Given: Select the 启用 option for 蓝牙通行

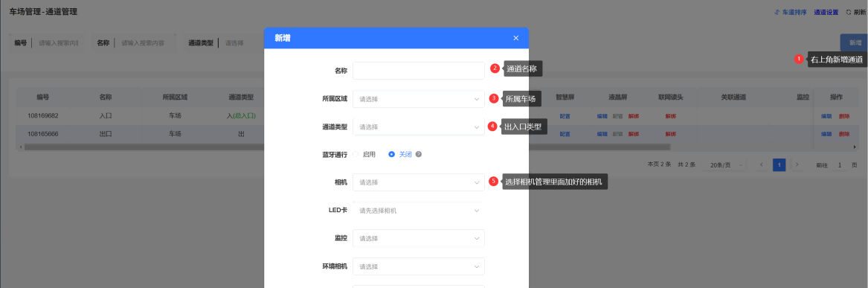Looking at the screenshot, I should pyautogui.click(x=364, y=155).
